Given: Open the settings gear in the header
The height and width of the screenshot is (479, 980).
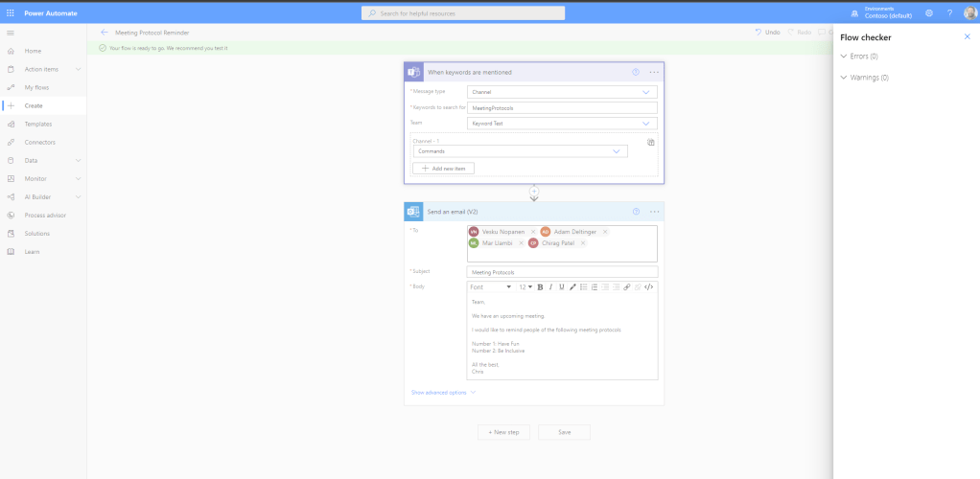Looking at the screenshot, I should [x=929, y=13].
